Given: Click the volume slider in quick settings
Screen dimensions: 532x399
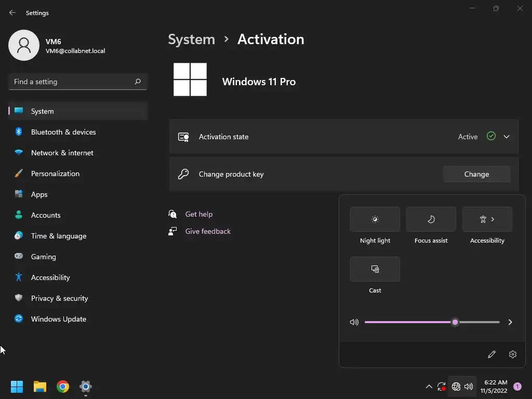Looking at the screenshot, I should (x=432, y=322).
